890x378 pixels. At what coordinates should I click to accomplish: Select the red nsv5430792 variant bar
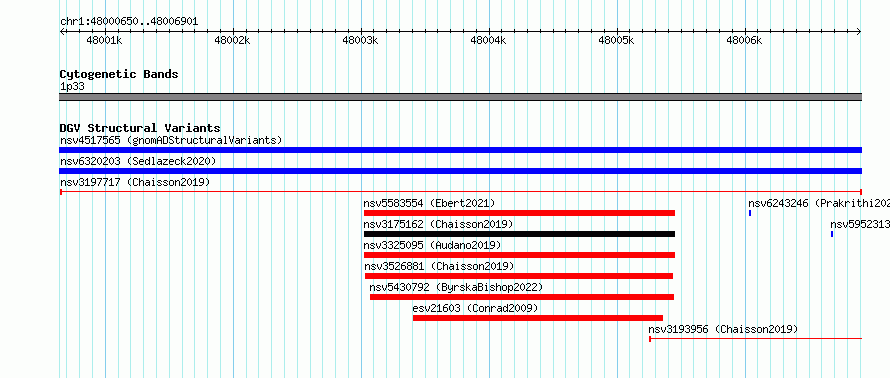tap(522, 297)
